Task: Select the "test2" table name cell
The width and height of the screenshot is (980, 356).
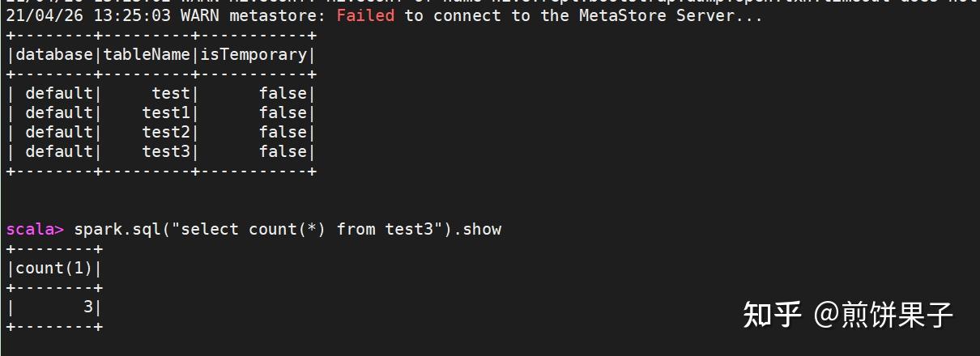Action: pos(166,132)
